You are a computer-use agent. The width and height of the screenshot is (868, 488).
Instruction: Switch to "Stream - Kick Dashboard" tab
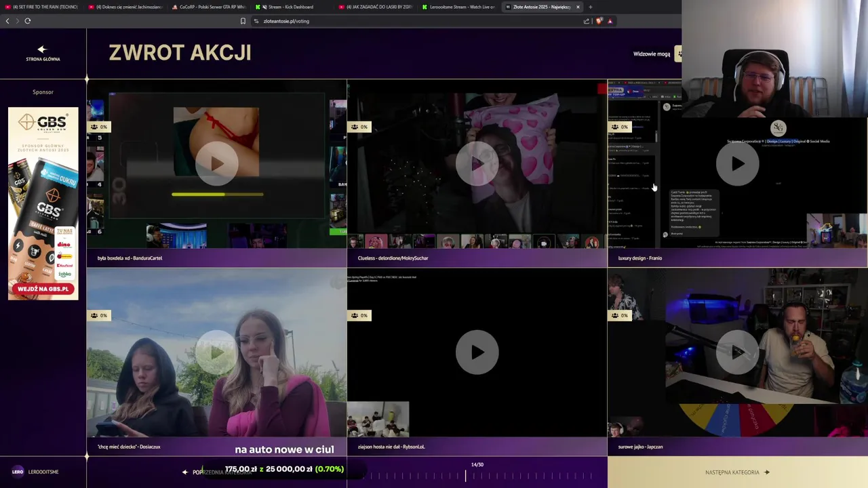click(x=292, y=7)
